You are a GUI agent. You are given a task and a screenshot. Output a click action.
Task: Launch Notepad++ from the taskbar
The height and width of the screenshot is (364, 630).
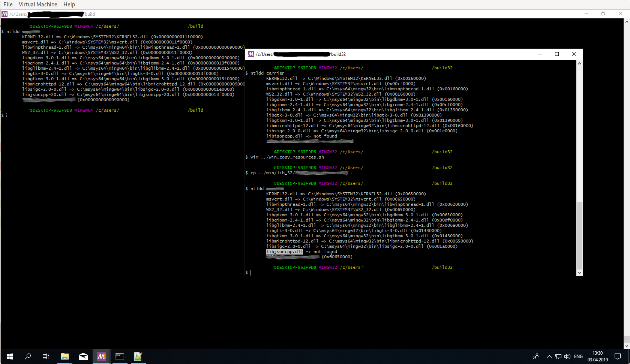138,357
